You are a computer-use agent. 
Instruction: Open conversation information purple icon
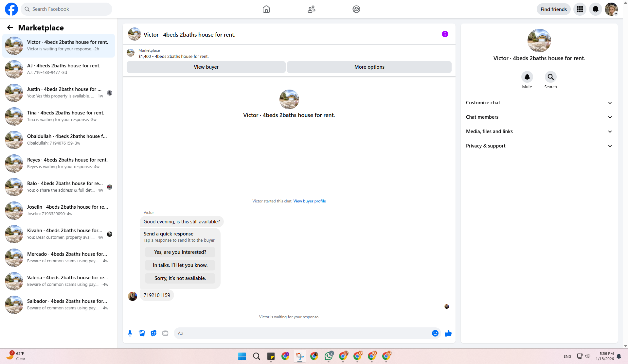pos(445,34)
